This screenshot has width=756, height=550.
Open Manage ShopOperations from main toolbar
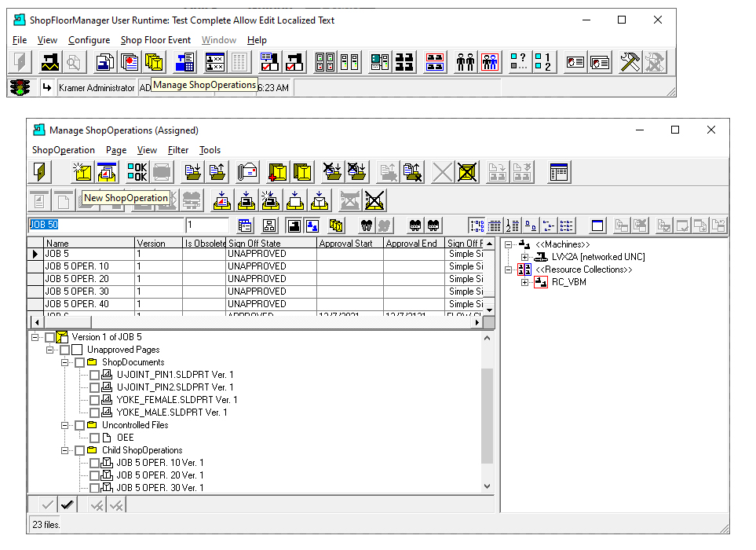click(x=154, y=62)
